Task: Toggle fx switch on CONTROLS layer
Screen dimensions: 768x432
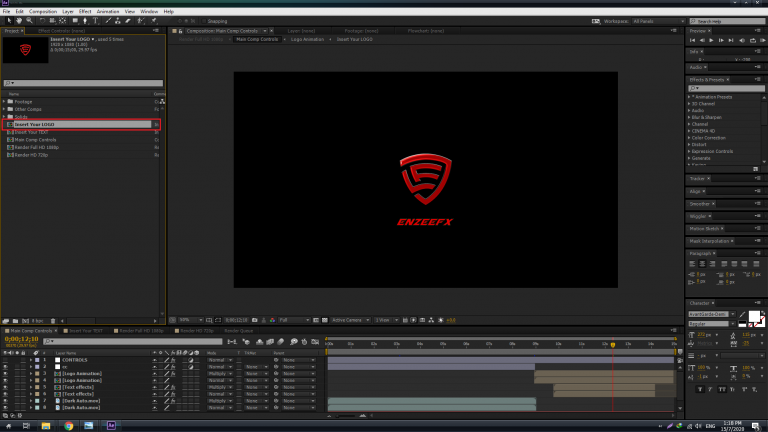Action: coord(173,360)
